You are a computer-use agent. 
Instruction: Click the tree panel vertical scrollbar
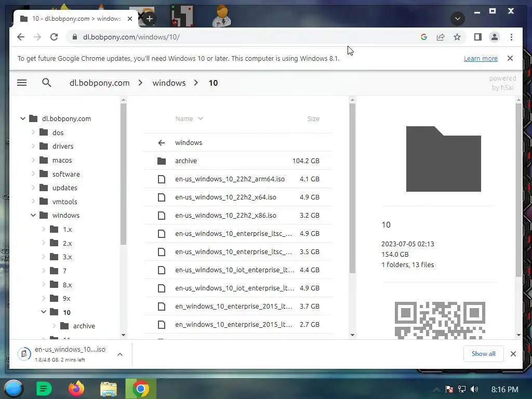(123, 174)
